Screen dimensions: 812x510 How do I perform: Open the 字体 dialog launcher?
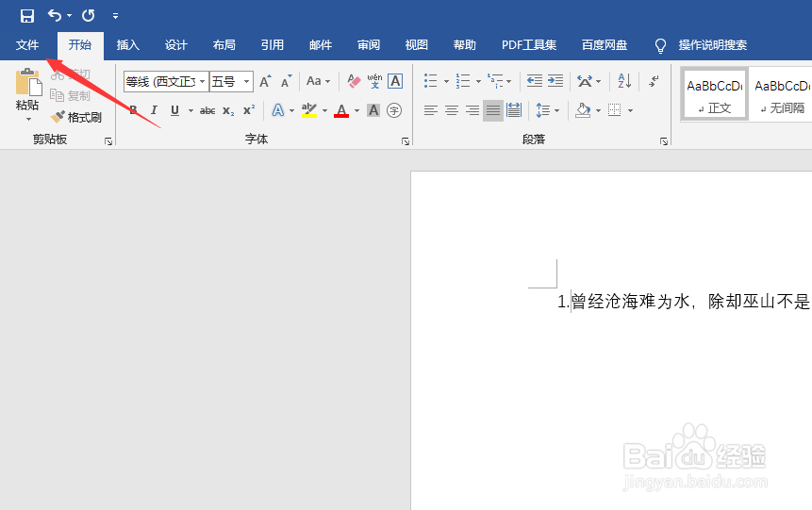[406, 141]
